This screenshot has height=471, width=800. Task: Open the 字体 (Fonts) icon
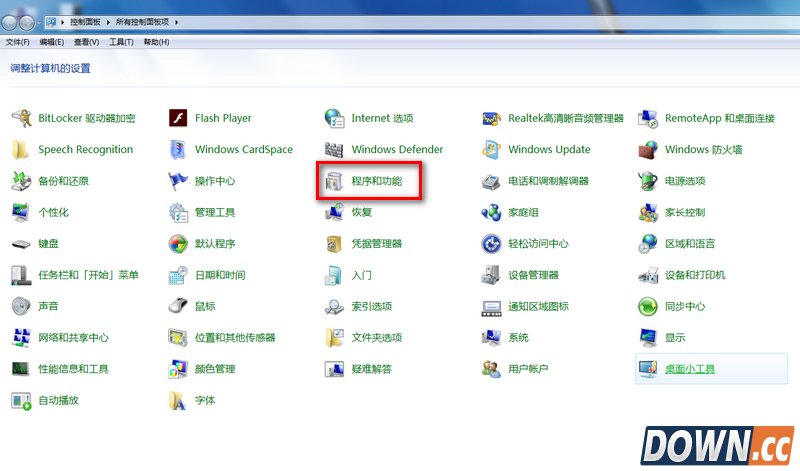click(x=178, y=400)
